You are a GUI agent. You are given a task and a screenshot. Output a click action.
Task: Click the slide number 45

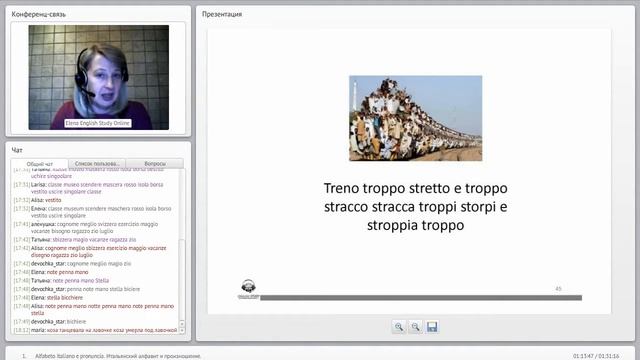[558, 289]
